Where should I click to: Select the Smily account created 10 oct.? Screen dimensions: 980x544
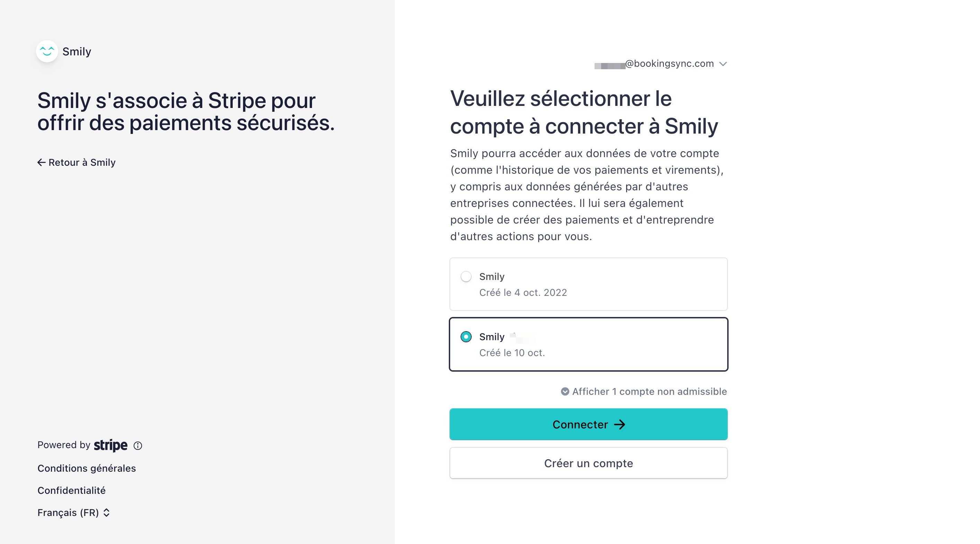point(466,337)
